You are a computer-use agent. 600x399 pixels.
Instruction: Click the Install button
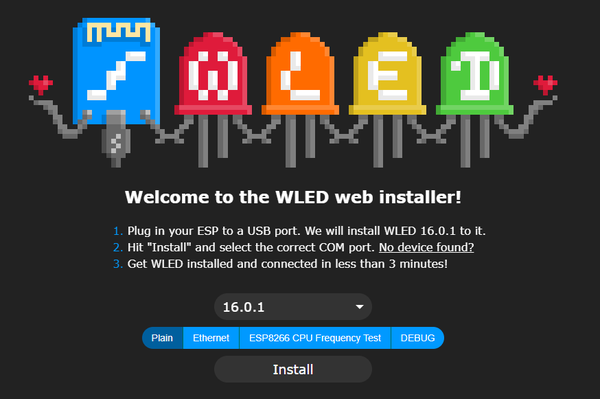pyautogui.click(x=293, y=370)
